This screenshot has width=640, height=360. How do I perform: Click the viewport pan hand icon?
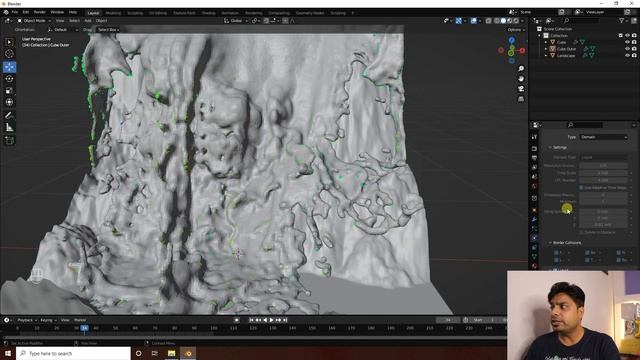pyautogui.click(x=521, y=79)
